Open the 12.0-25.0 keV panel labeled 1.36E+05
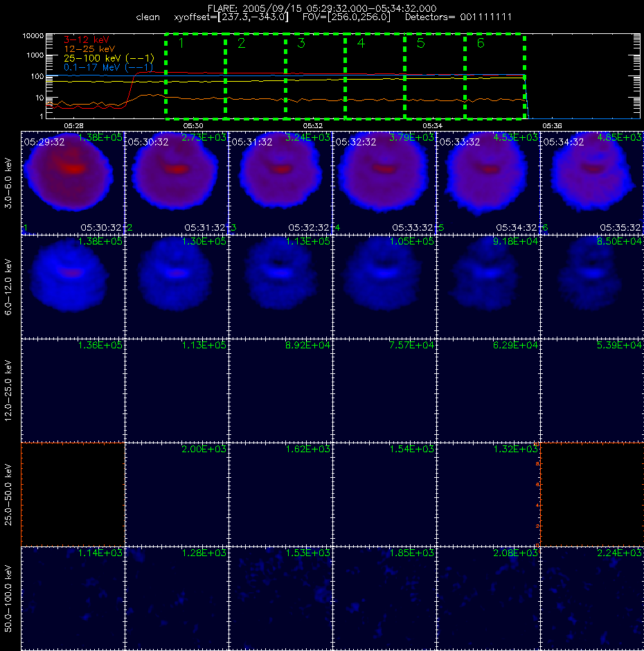Viewport: 644px width, 651px height. [x=73, y=391]
